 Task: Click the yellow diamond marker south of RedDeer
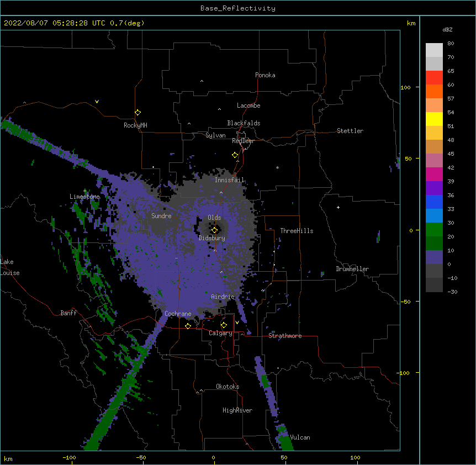pyautogui.click(x=235, y=155)
